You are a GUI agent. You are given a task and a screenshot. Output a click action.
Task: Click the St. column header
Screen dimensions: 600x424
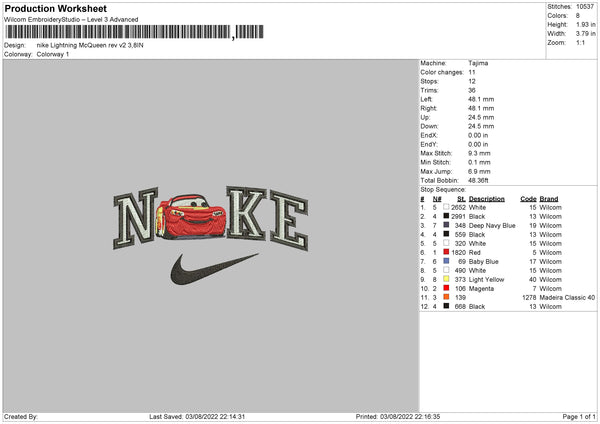click(x=461, y=199)
